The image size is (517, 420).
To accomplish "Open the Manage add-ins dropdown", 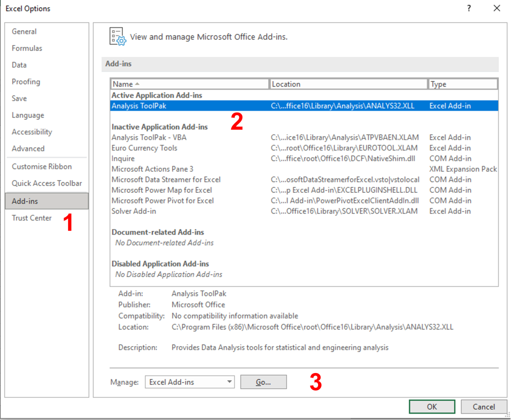I will [190, 382].
